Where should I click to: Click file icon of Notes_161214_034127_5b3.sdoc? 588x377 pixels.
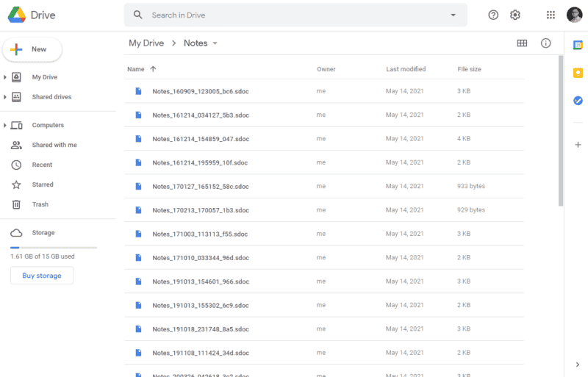138,115
